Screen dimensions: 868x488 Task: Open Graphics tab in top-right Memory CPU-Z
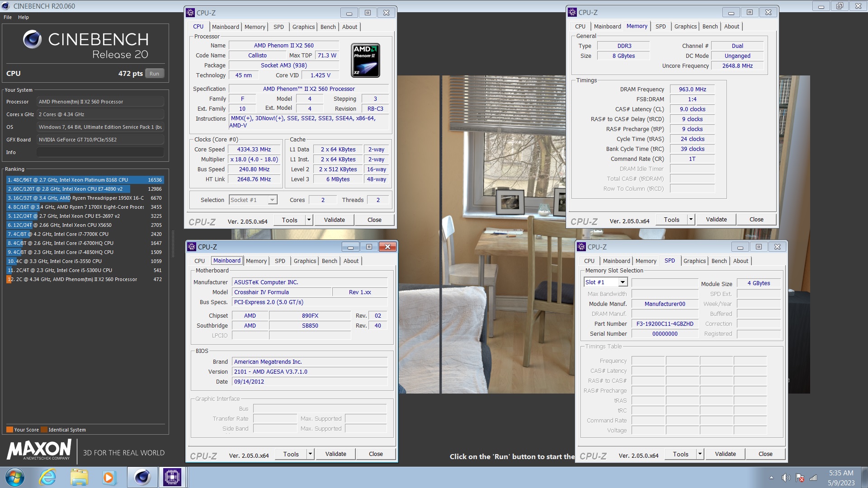(685, 26)
